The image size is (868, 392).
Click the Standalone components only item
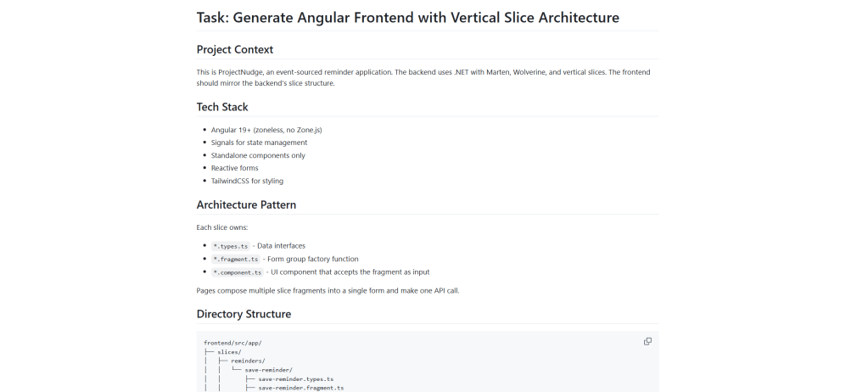tap(258, 155)
